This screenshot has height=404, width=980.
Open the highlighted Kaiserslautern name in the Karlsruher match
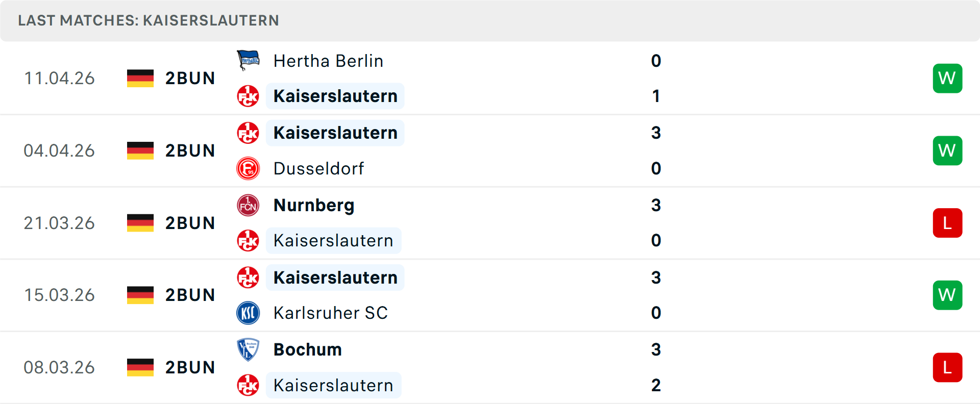335,277
